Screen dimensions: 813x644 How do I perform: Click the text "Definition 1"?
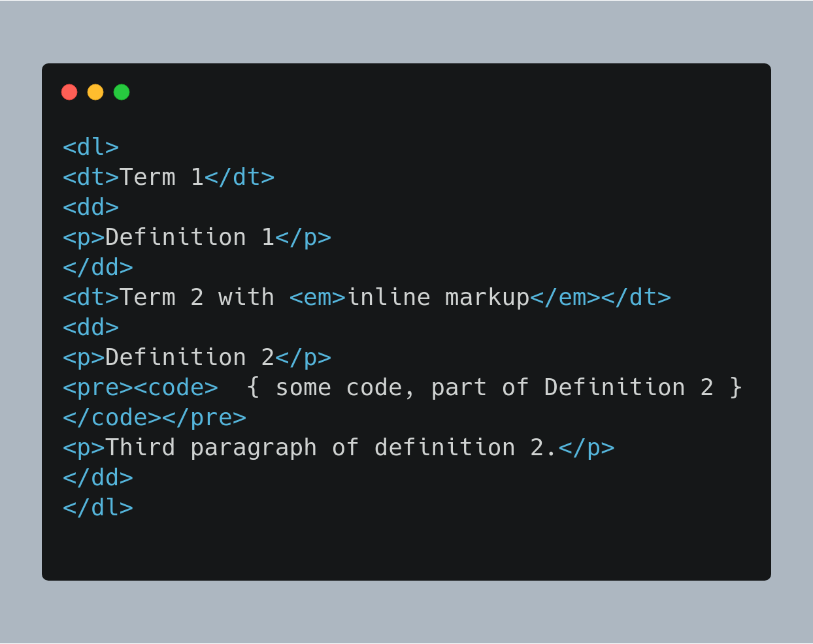pyautogui.click(x=190, y=237)
